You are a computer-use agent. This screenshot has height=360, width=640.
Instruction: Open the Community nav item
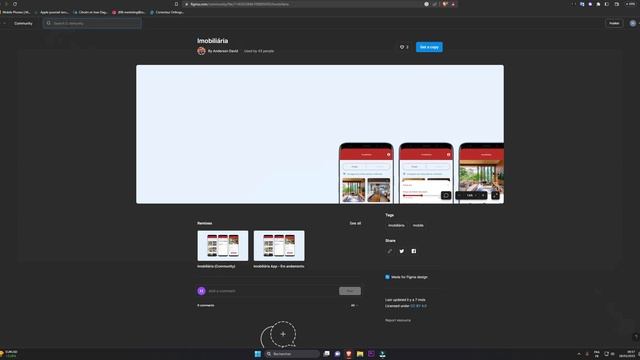pyautogui.click(x=23, y=23)
